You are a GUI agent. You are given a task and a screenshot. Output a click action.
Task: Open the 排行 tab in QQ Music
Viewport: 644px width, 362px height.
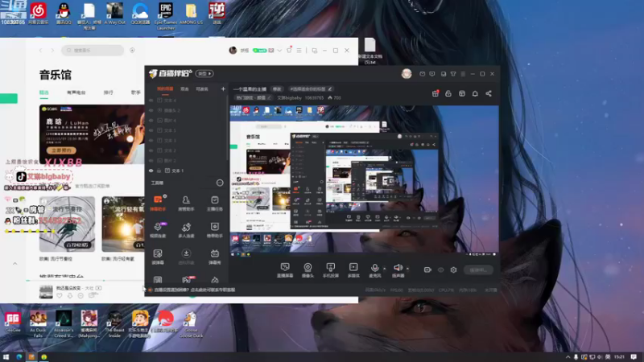[108, 93]
